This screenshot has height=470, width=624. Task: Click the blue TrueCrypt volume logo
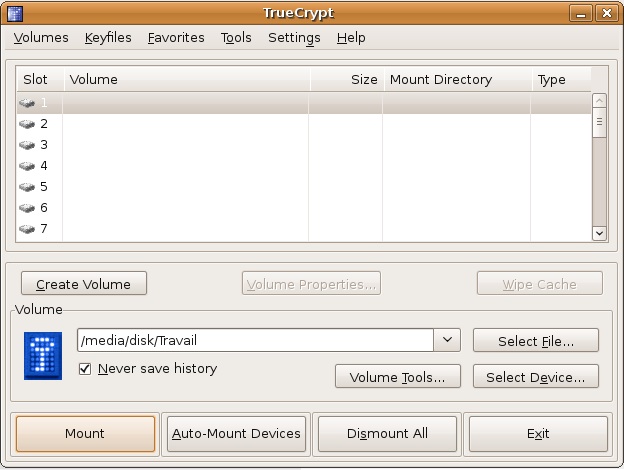(42, 357)
